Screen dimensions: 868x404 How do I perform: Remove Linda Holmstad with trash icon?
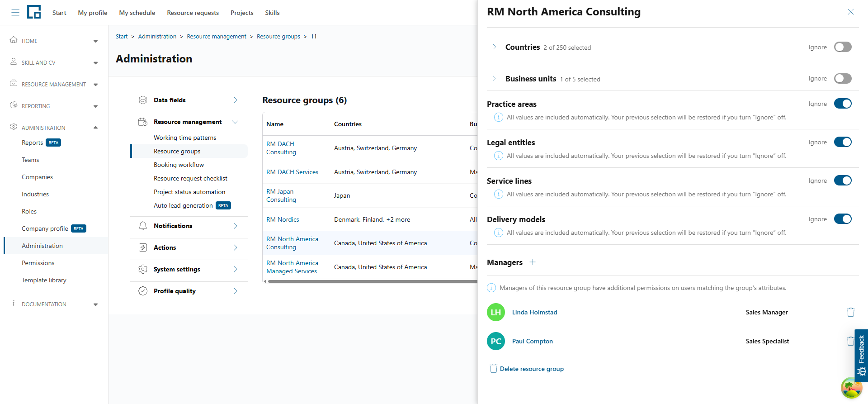850,312
